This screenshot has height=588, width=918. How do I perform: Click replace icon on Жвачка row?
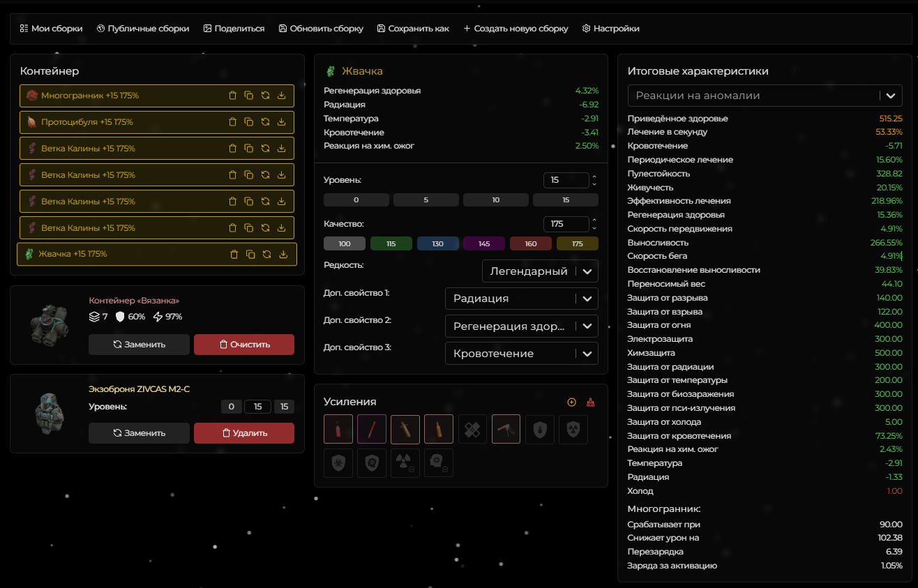[266, 255]
